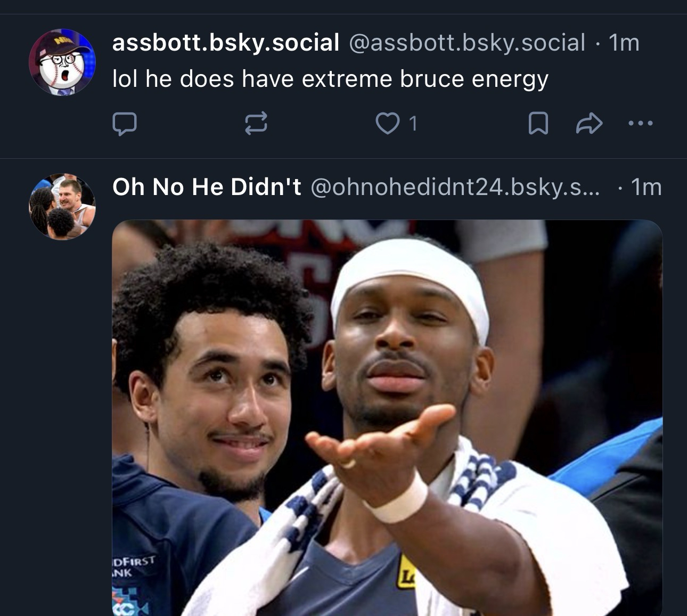Like the post with the heart icon
687x616 pixels.
point(387,124)
